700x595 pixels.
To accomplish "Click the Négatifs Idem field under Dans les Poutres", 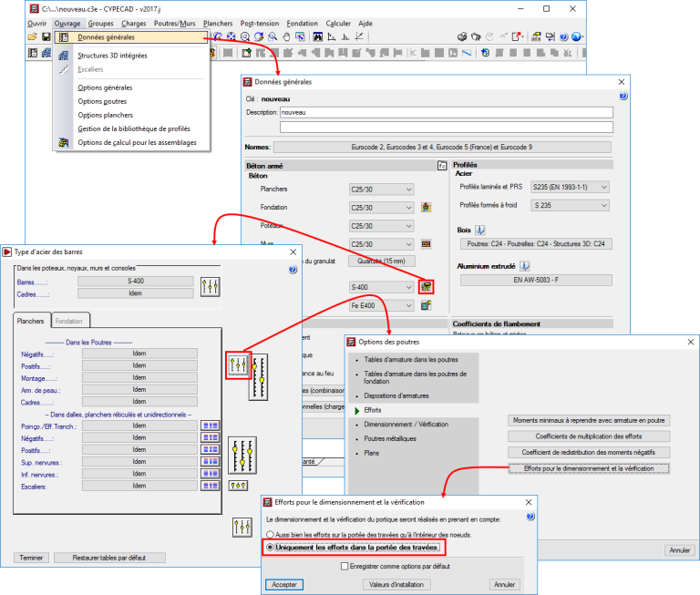I will coord(139,354).
